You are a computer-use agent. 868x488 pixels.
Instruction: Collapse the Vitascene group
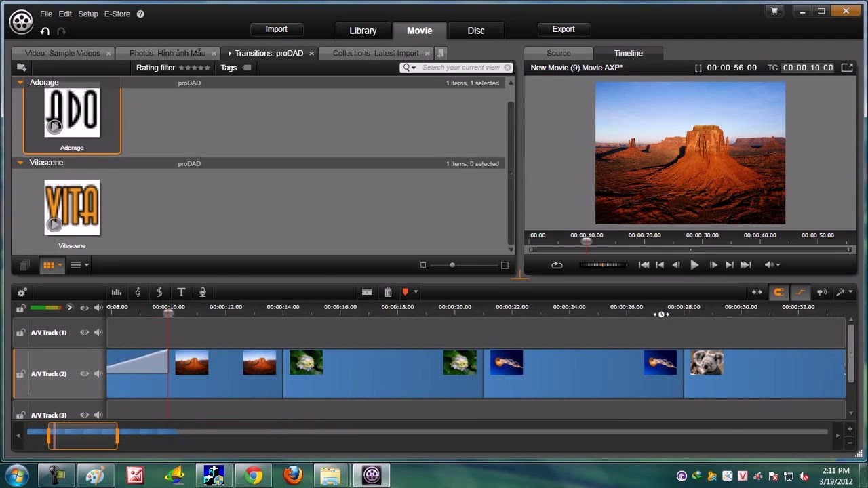click(x=20, y=163)
